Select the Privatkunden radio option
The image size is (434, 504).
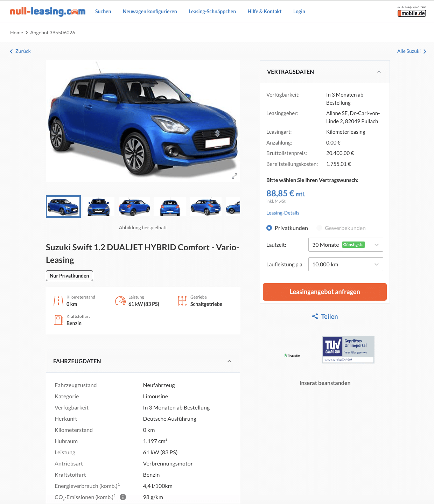point(269,228)
